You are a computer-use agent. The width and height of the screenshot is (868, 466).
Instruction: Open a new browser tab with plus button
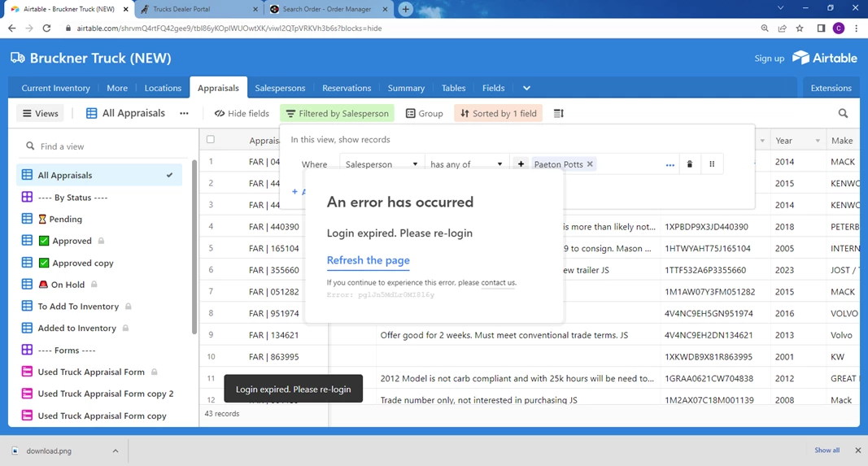point(406,10)
